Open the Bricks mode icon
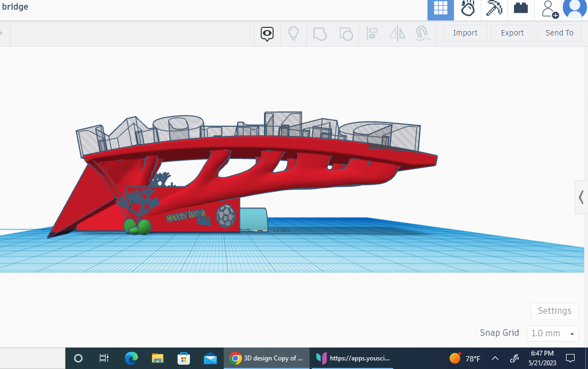This screenshot has height=369, width=588. (521, 8)
